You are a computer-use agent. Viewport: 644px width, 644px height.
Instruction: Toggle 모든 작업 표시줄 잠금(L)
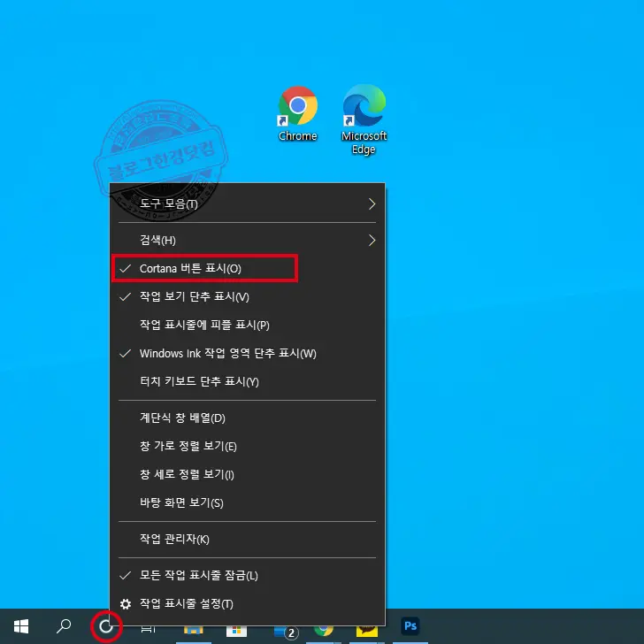pyautogui.click(x=248, y=575)
